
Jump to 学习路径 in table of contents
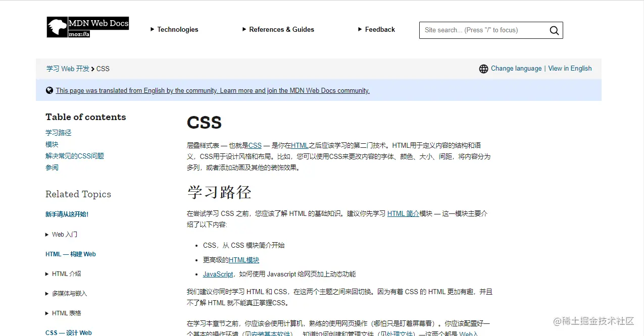(59, 133)
